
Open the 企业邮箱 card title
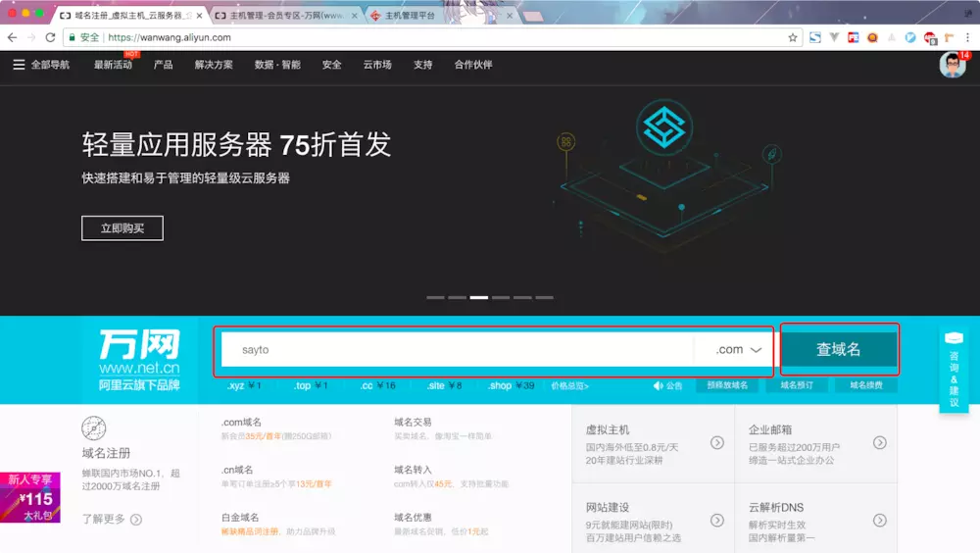tap(770, 429)
